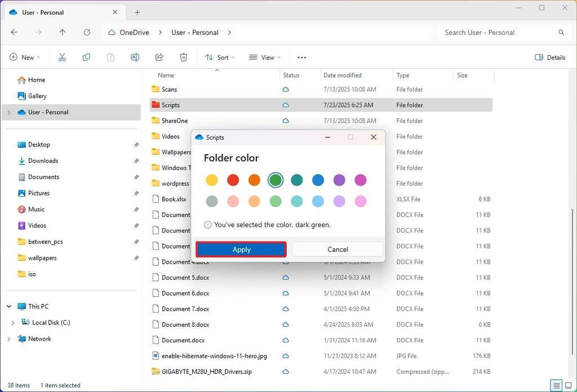Select the dark blue folder color
The height and width of the screenshot is (392, 577).
point(318,180)
